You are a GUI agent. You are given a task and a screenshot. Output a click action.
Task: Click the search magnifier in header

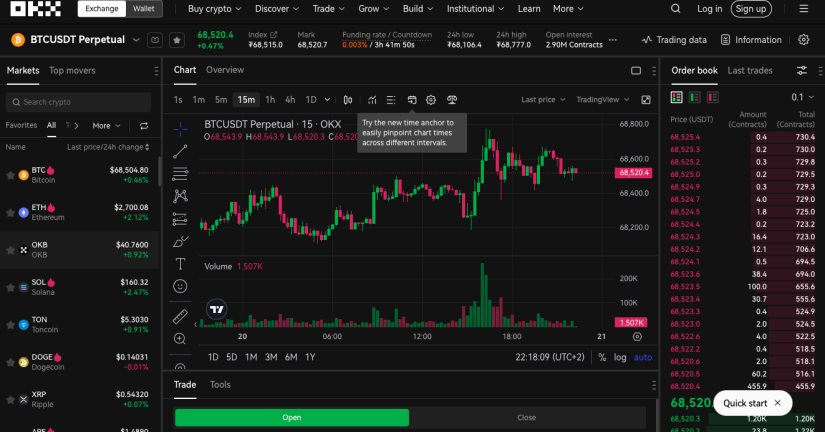tap(676, 9)
